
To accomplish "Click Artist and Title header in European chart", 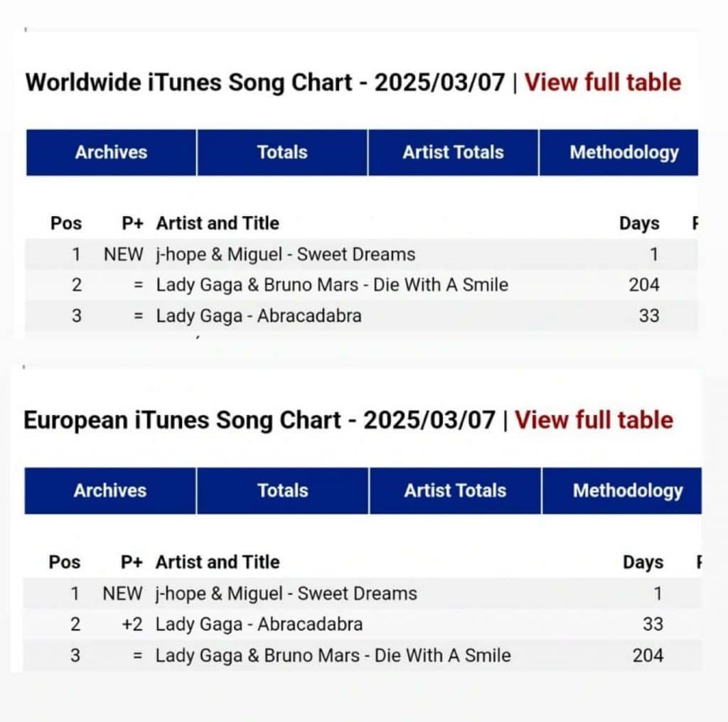I will tap(218, 562).
